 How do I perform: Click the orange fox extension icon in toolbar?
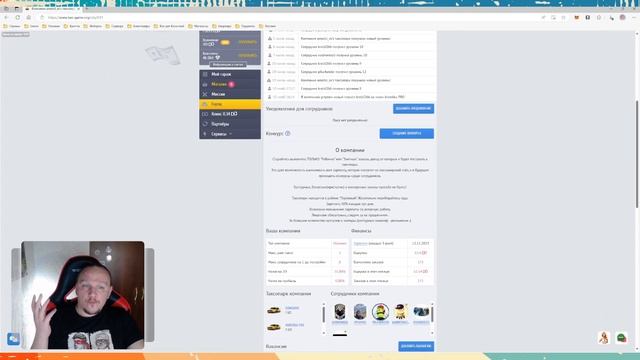(576, 18)
